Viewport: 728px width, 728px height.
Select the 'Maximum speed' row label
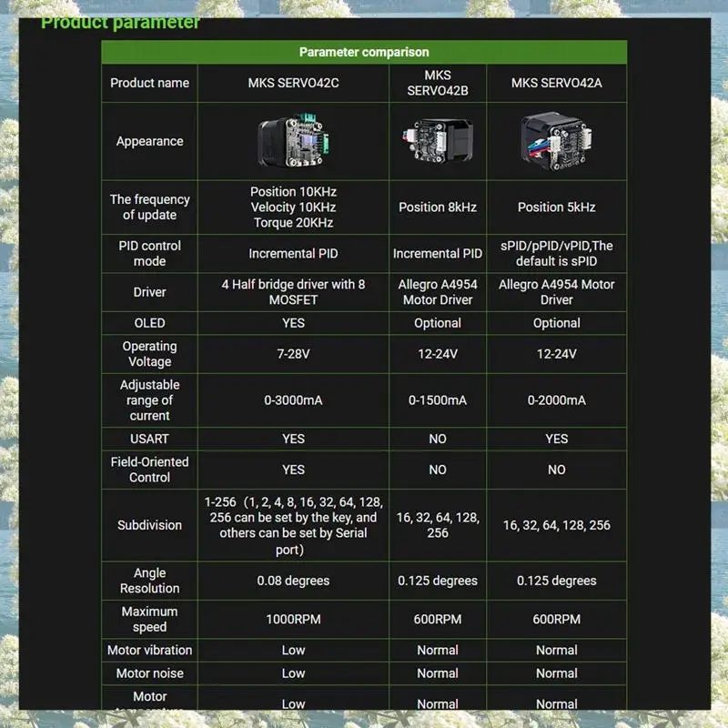pos(149,620)
